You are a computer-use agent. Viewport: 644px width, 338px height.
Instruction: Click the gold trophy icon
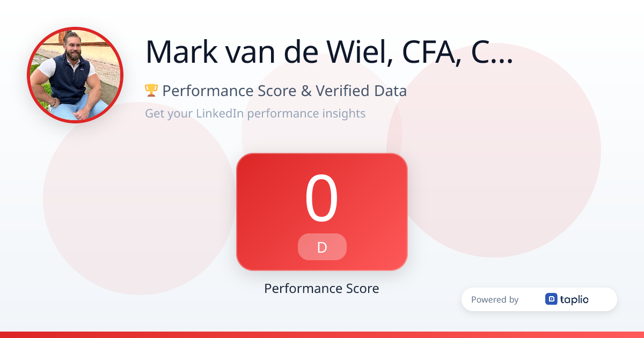(x=151, y=91)
